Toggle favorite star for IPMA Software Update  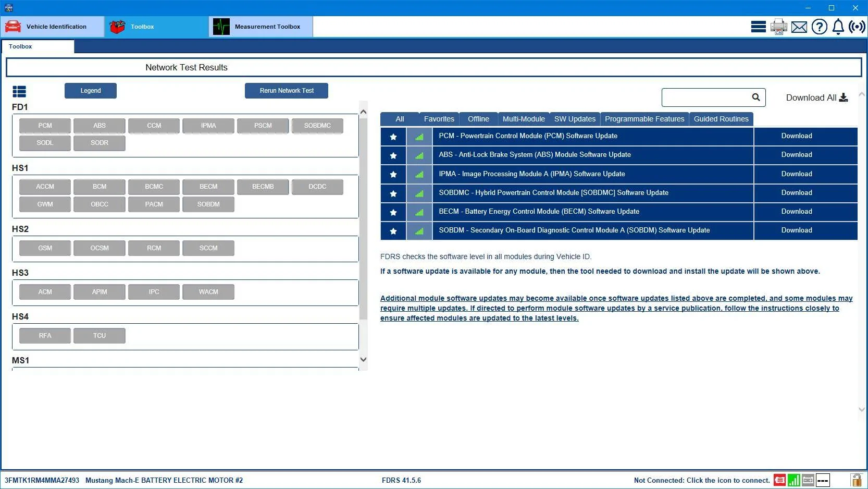point(393,174)
